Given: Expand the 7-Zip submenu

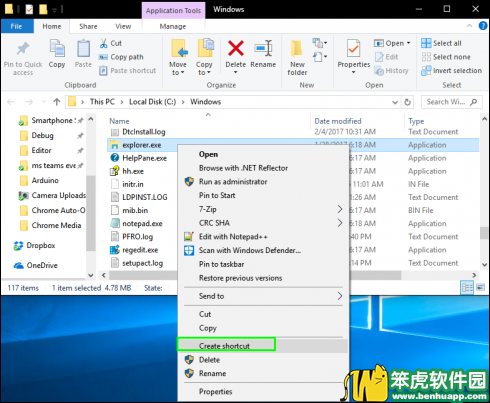Looking at the screenshot, I should click(x=263, y=209).
